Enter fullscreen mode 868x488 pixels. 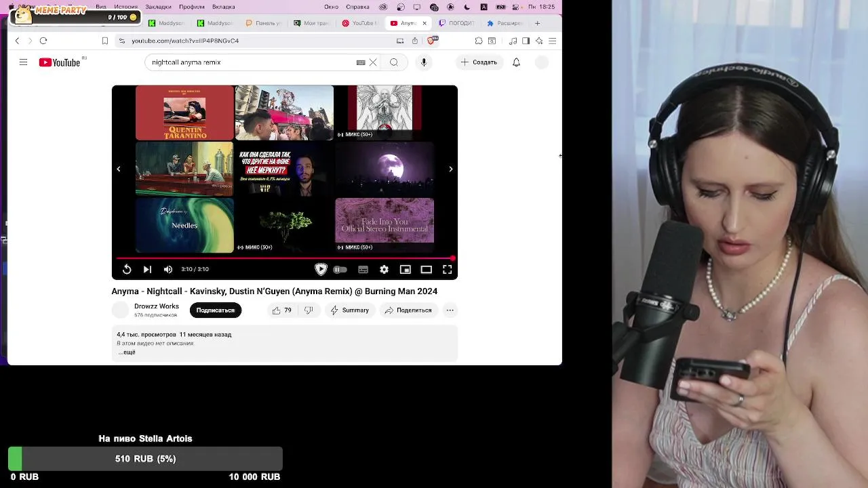tap(448, 269)
